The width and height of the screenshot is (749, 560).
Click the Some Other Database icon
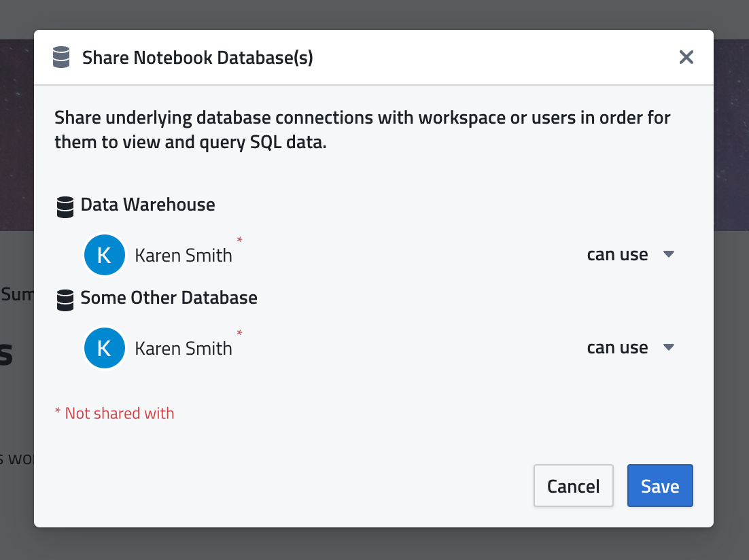[65, 300]
